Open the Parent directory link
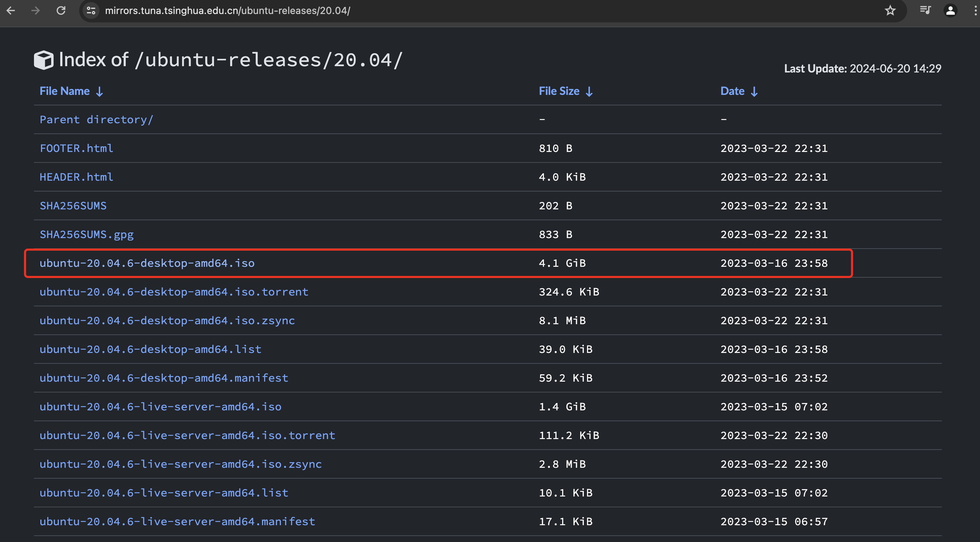The height and width of the screenshot is (542, 980). [97, 119]
